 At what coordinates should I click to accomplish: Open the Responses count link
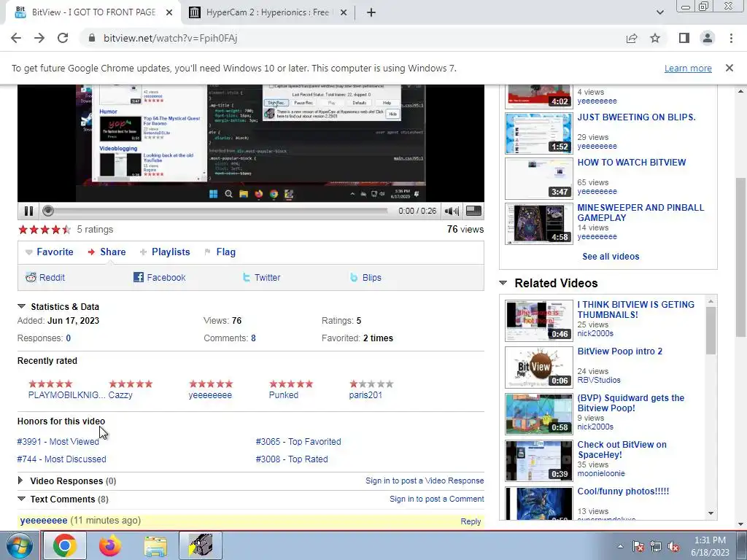pos(69,338)
